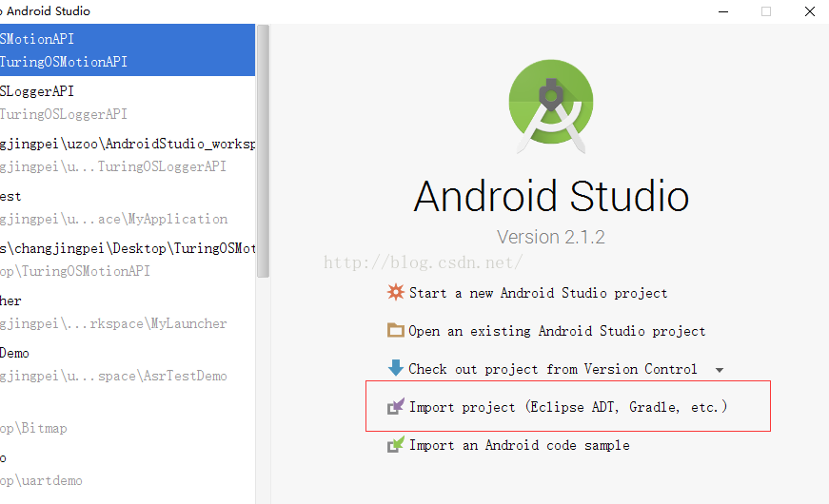
Task: Close the Android Studio welcome window
Action: pos(809,11)
